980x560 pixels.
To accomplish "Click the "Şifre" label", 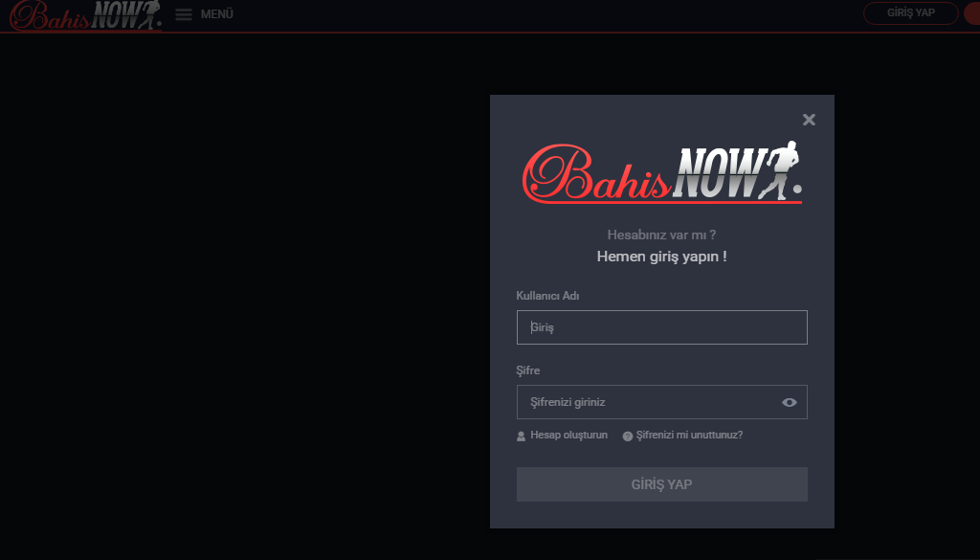I will 528,370.
